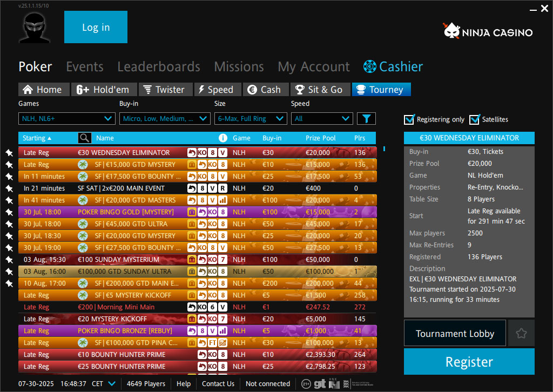Click the Contact Us link
Viewport: 553px width, 392px height.
click(x=218, y=383)
